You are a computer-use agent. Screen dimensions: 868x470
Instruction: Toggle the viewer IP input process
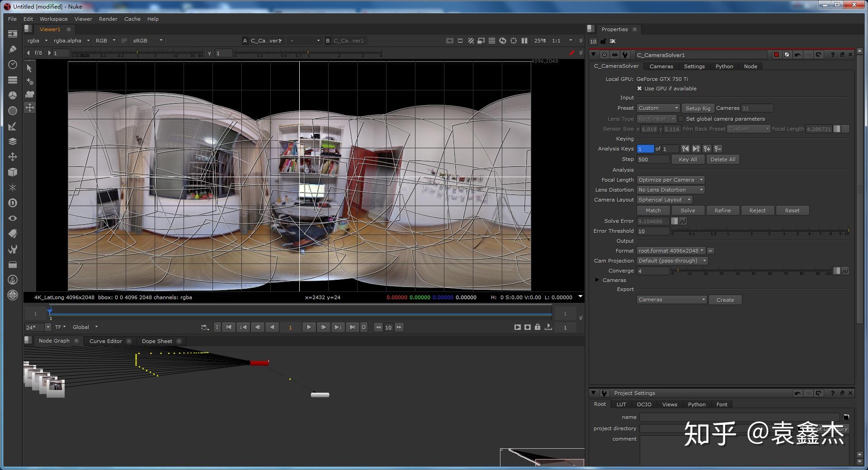[124, 41]
